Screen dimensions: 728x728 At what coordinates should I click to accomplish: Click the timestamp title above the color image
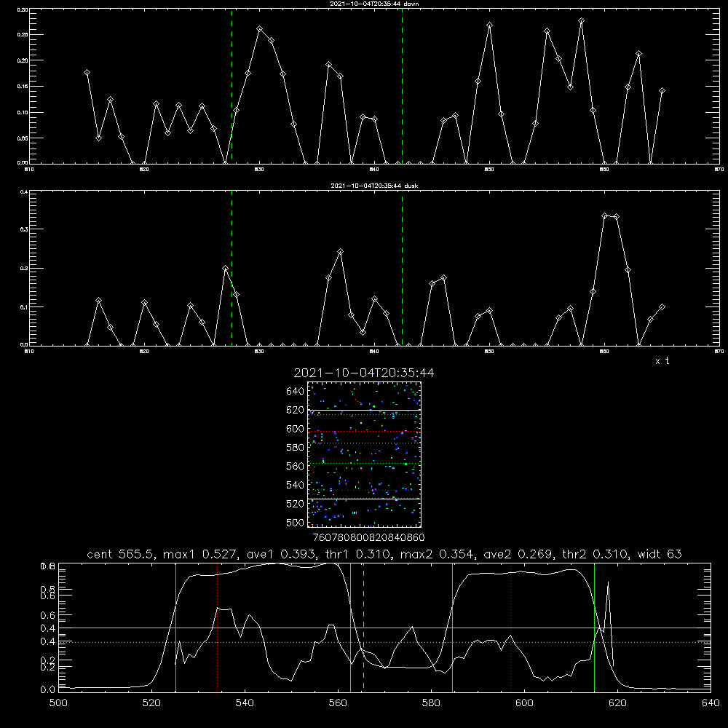364,373
